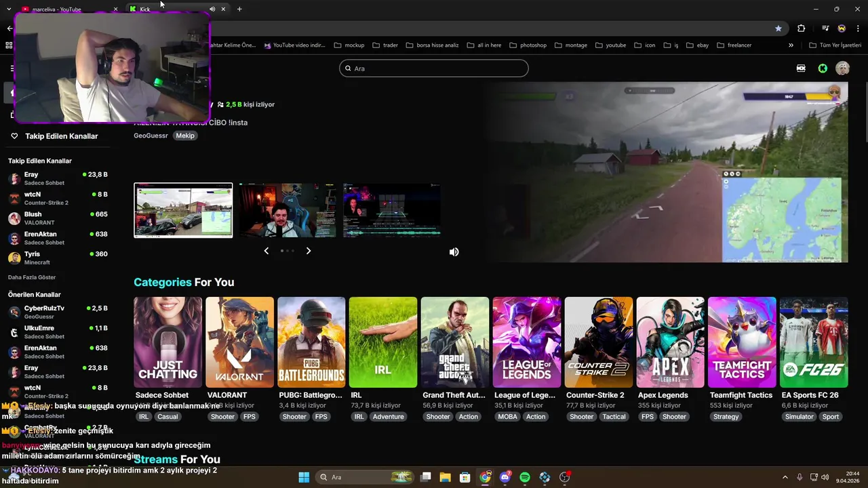The height and width of the screenshot is (488, 868).
Task: Open the Chrome three-dot menu
Action: pyautogui.click(x=858, y=28)
